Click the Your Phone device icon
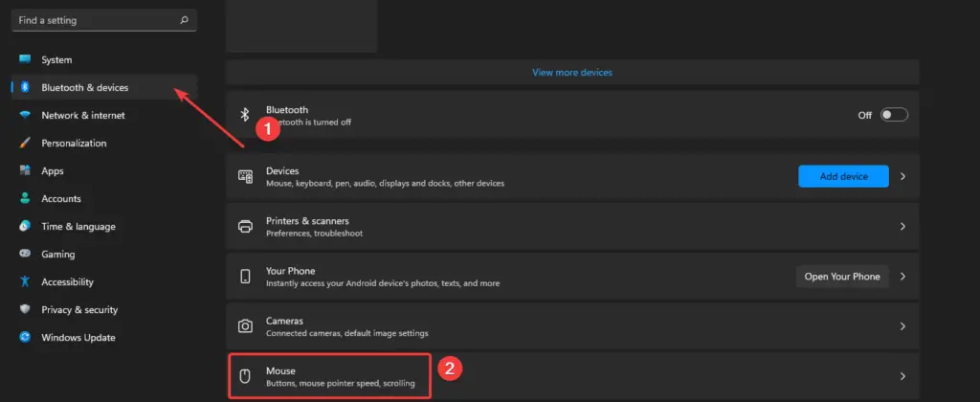The width and height of the screenshot is (980, 402). click(x=246, y=277)
